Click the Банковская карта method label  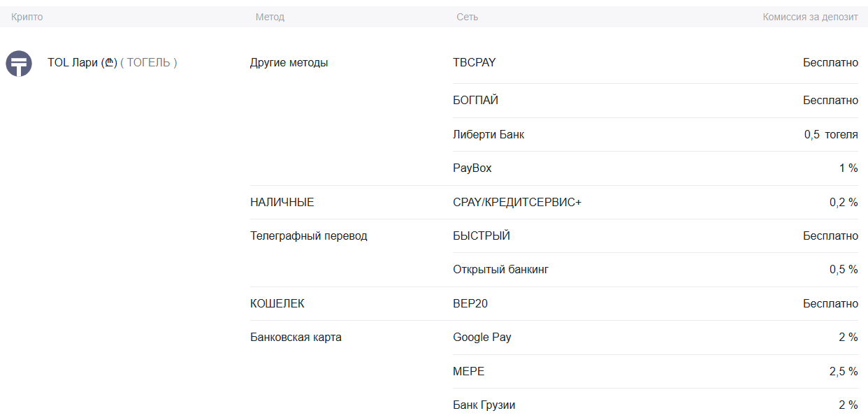tap(291, 337)
